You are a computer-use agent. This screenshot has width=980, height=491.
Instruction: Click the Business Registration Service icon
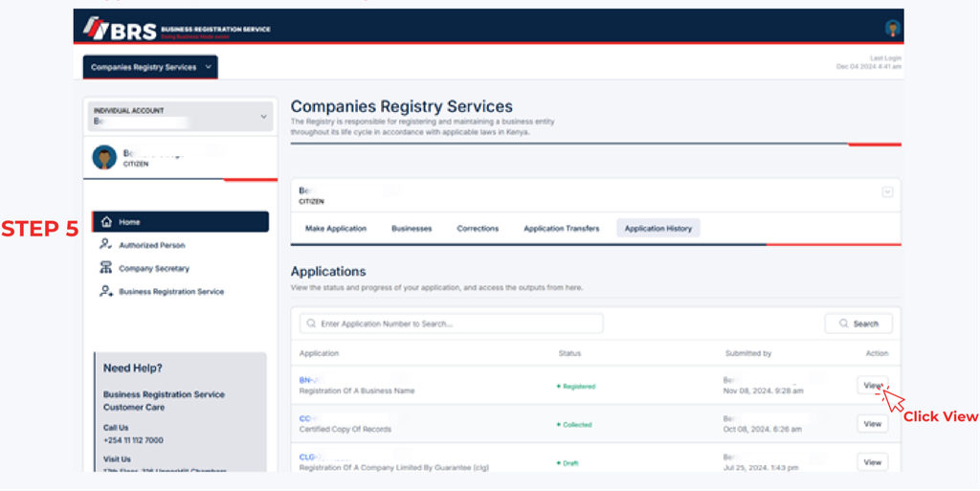pos(106,291)
